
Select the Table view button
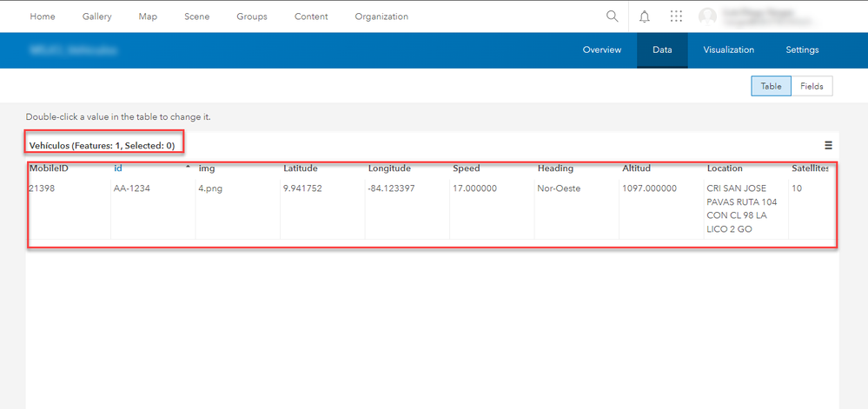point(772,86)
